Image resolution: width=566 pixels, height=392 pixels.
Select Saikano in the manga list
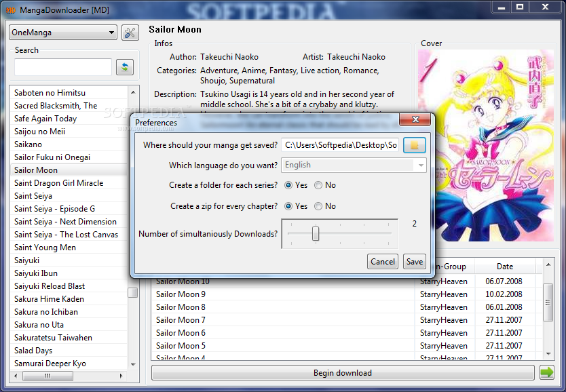[69, 144]
